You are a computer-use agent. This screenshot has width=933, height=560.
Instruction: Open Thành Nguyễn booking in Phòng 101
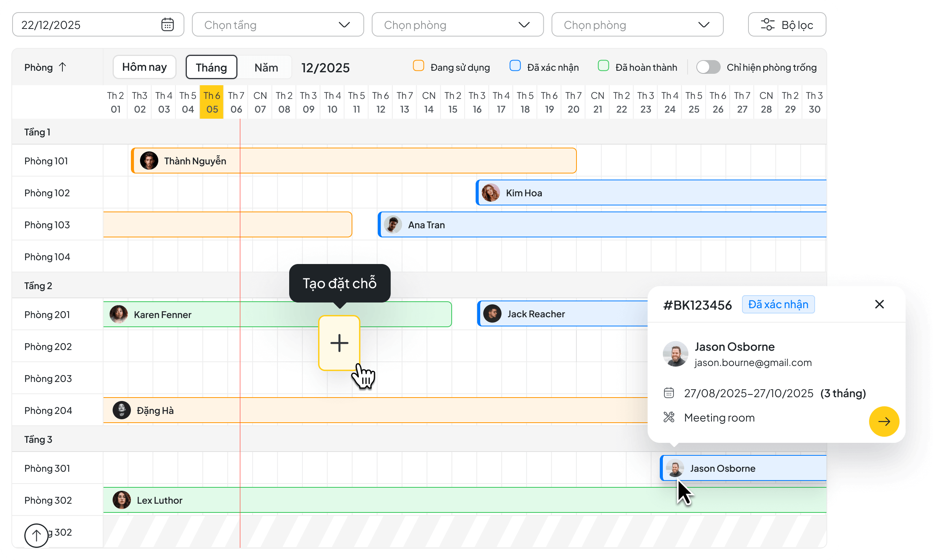354,161
